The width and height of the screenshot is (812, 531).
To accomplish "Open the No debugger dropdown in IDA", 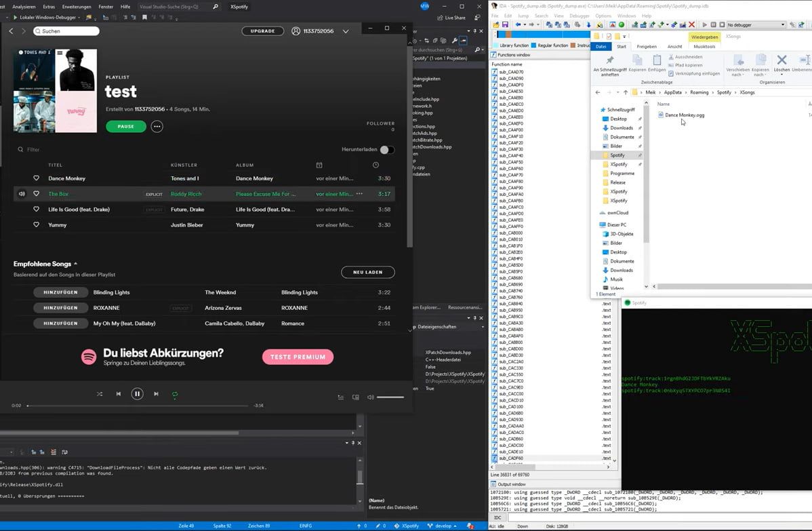I will pyautogui.click(x=783, y=24).
